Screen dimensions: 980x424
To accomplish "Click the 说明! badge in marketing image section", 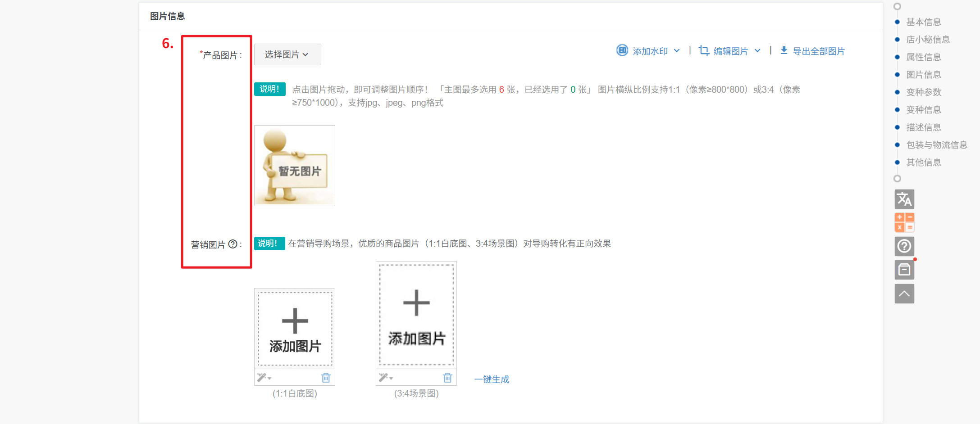I will [269, 244].
